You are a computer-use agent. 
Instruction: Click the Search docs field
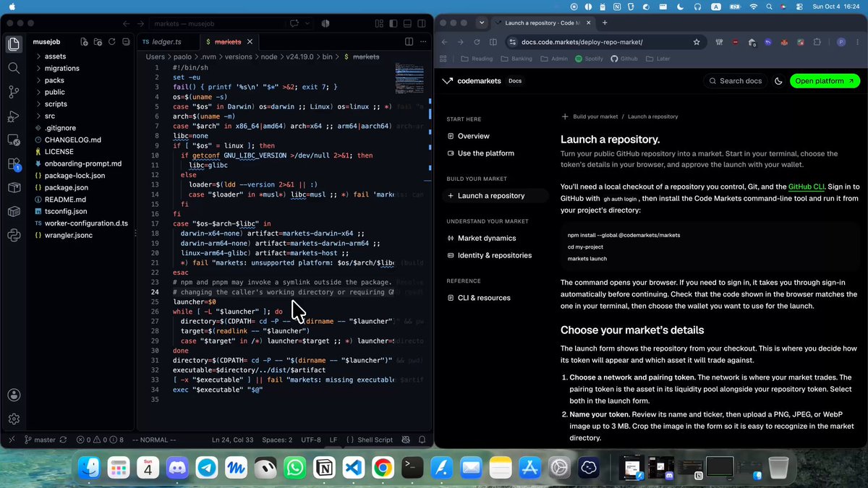coord(735,81)
